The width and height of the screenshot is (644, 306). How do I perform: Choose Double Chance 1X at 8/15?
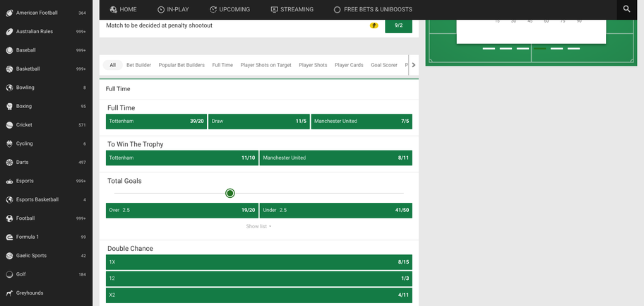258,262
